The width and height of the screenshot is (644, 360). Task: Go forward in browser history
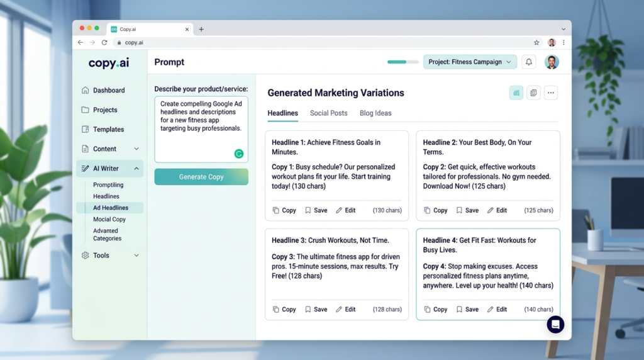(x=92, y=42)
